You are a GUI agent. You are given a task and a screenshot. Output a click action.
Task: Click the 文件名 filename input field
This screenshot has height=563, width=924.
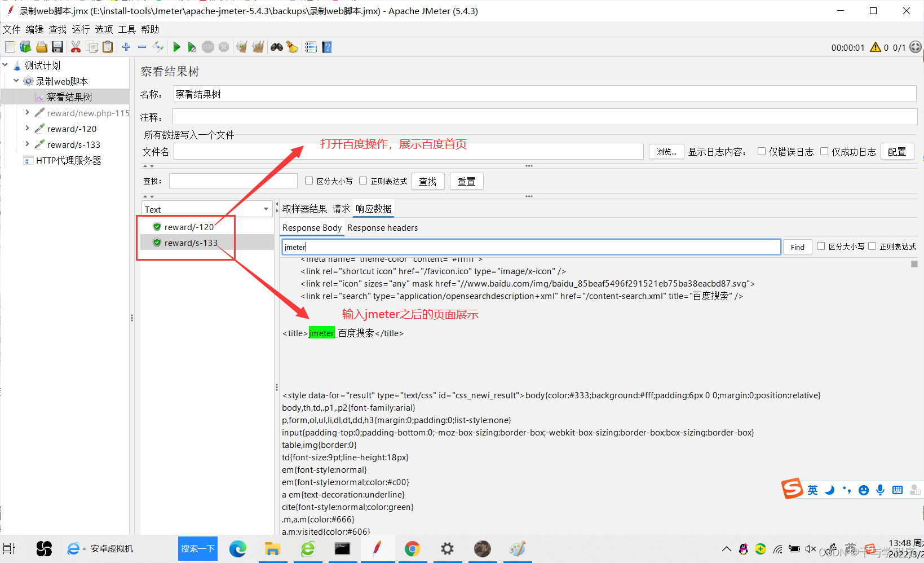[x=408, y=151]
